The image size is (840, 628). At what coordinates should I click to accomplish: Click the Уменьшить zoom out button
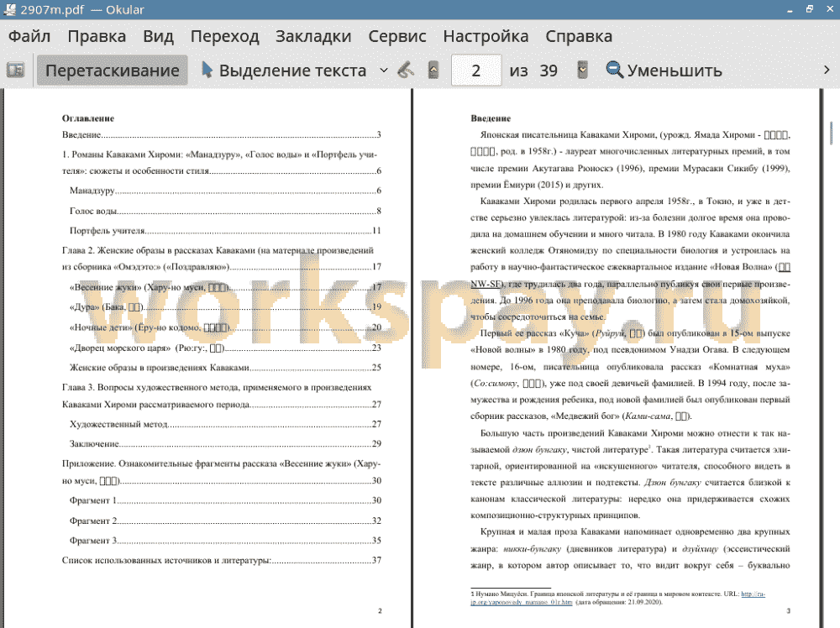click(x=664, y=71)
